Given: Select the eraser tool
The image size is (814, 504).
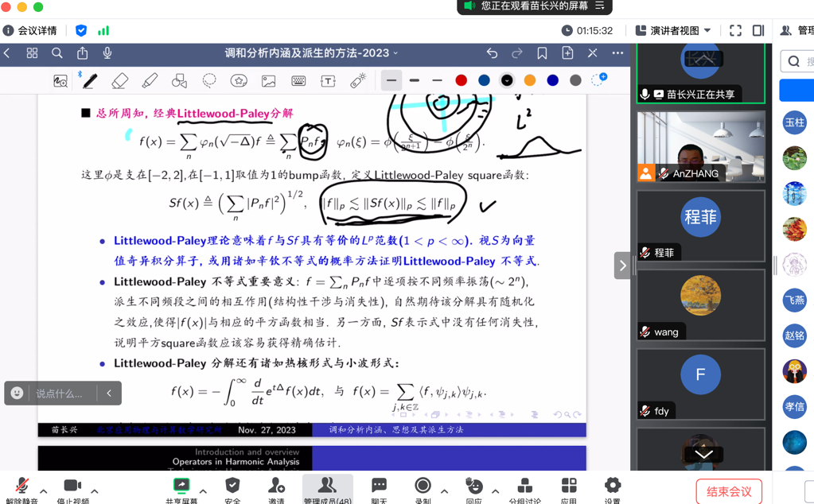Looking at the screenshot, I should coord(119,81).
